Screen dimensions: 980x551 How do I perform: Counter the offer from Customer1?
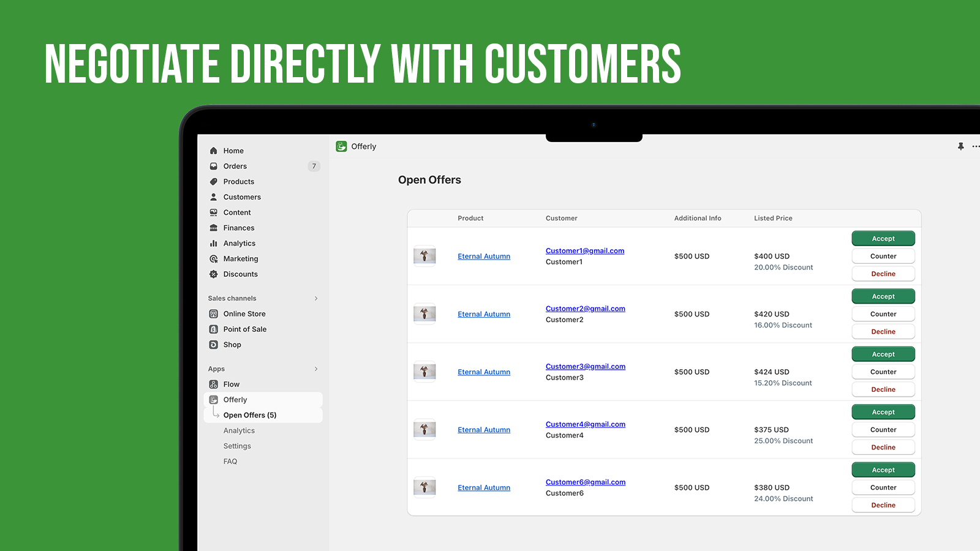tap(883, 256)
